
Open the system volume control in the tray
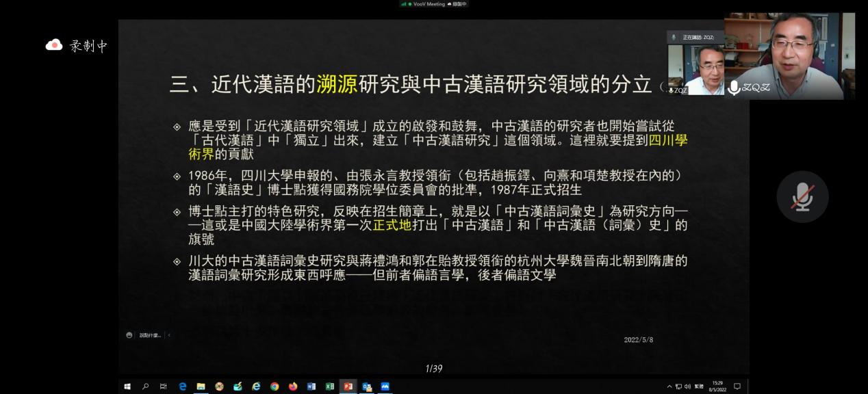click(687, 386)
